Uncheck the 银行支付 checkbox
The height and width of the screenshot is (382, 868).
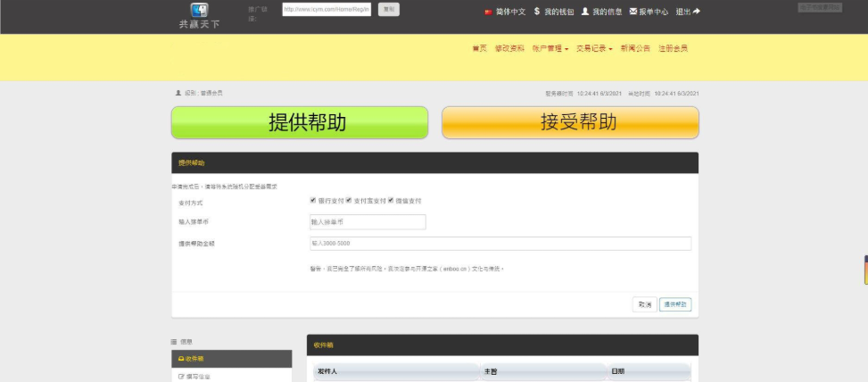tap(313, 201)
